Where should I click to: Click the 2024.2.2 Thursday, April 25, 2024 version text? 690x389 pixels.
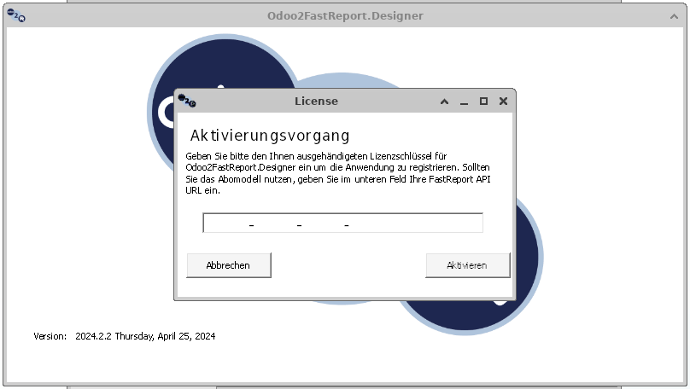[145, 336]
